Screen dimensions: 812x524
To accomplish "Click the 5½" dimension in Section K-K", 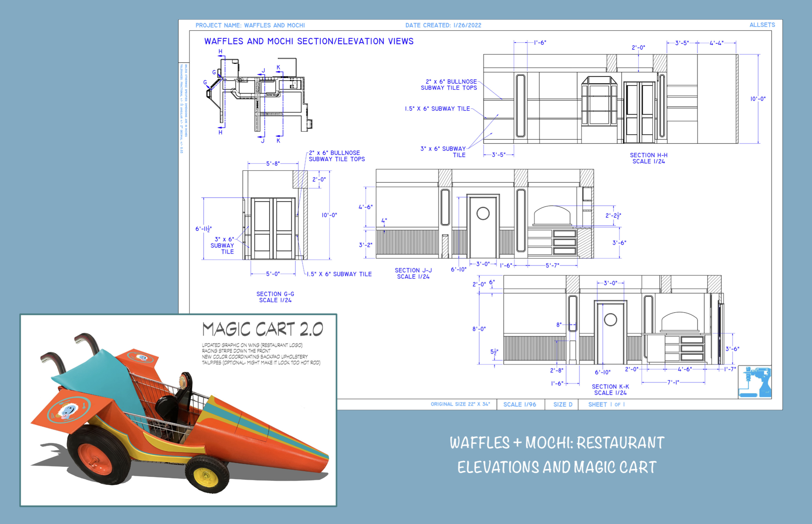I will pos(494,352).
